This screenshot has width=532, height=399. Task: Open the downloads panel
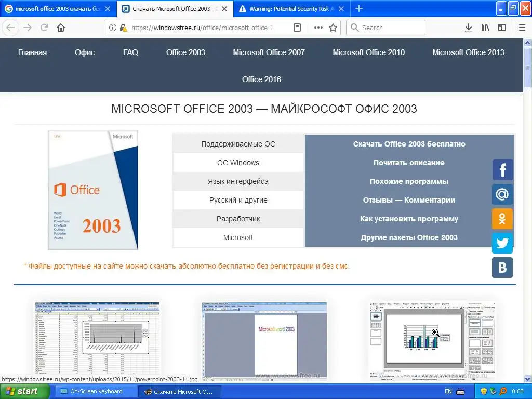(468, 28)
